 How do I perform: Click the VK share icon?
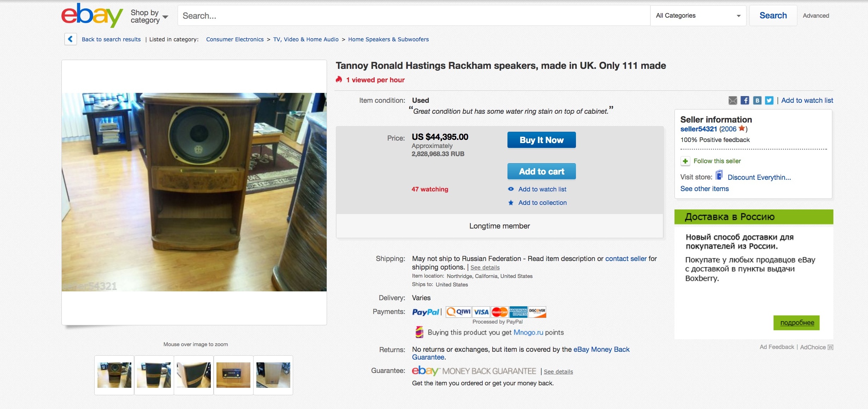[x=757, y=100]
